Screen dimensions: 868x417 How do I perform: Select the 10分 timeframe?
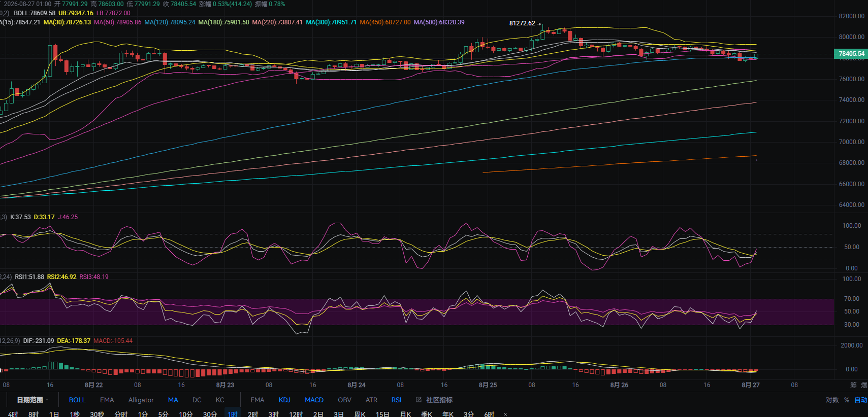185,414
